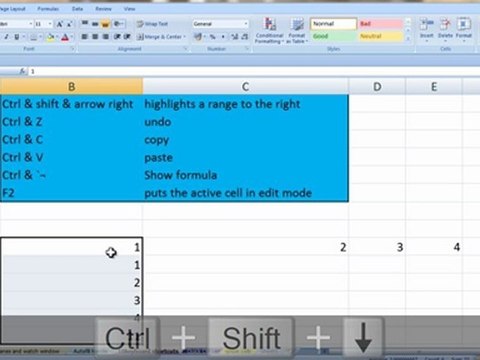Open the Font Color dropdown arrow
The width and height of the screenshot is (480, 360).
click(72, 37)
